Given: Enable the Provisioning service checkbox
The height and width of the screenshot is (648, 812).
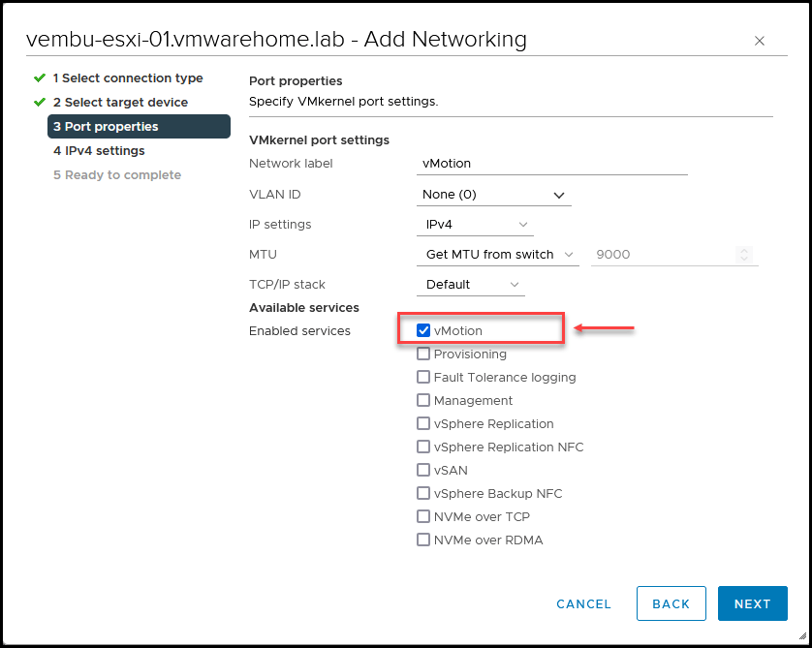Looking at the screenshot, I should (x=423, y=354).
